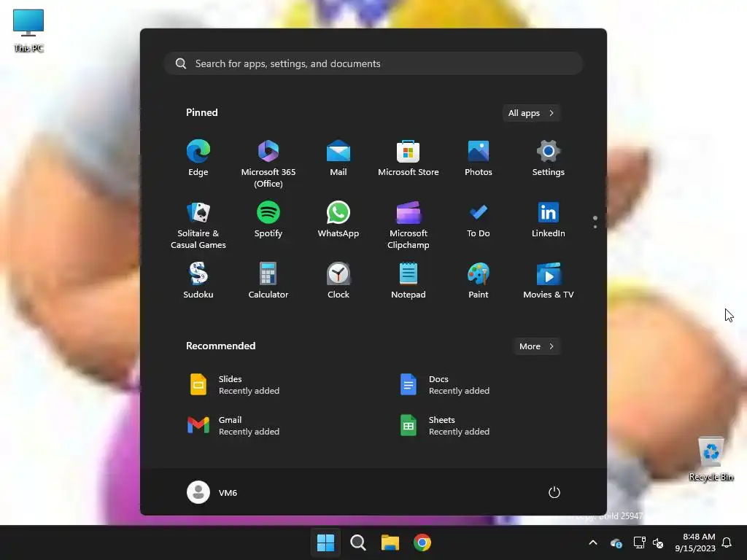Launch Movies & TV
This screenshot has height=560, width=747.
coord(549,281)
